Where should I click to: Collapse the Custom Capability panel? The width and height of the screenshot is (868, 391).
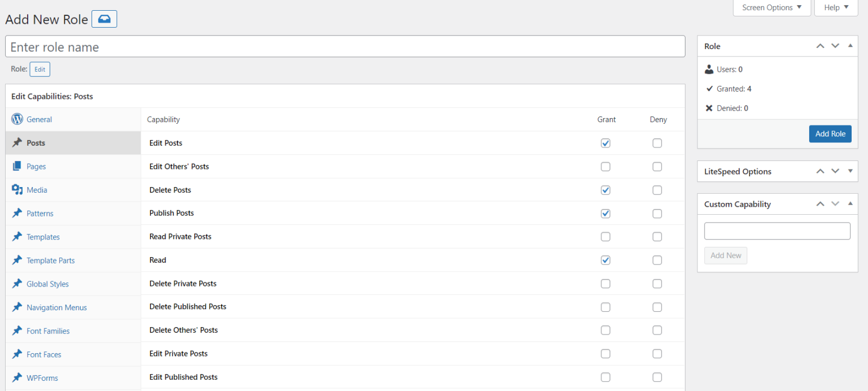point(850,204)
